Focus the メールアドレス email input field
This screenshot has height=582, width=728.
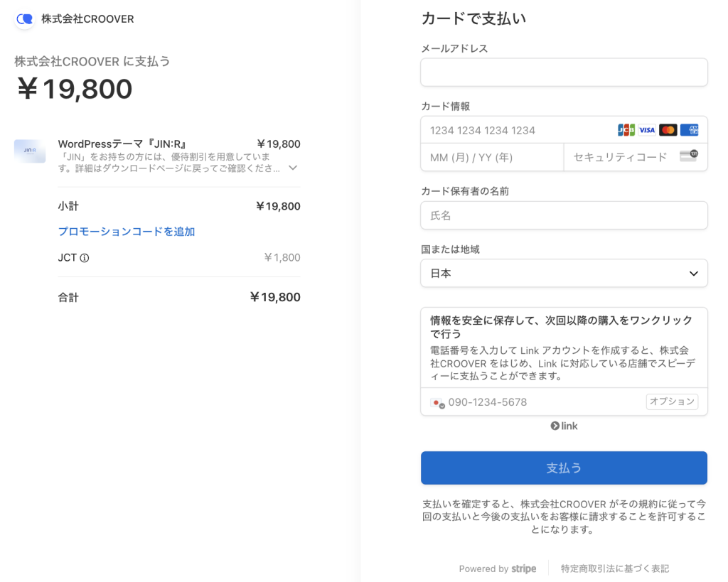564,72
